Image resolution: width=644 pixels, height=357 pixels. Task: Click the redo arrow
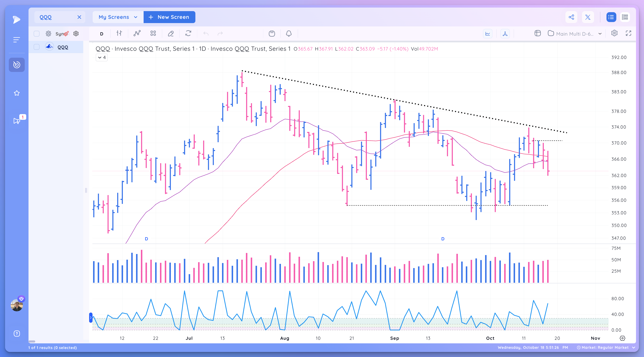[220, 34]
